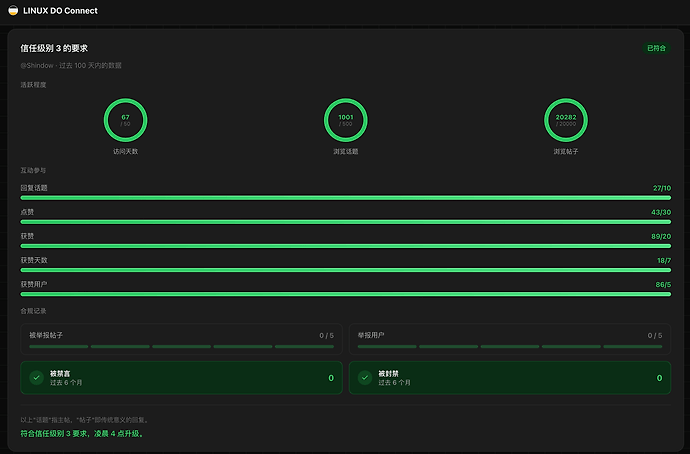The image size is (690, 454).
Task: Click the @Shindow 过去 100 天内的数据 subtitle
Action: [x=71, y=66]
